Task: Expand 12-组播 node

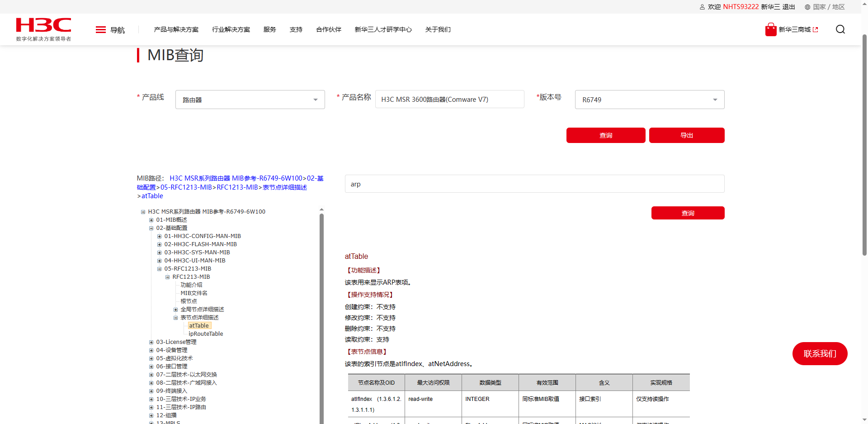Action: 151,415
